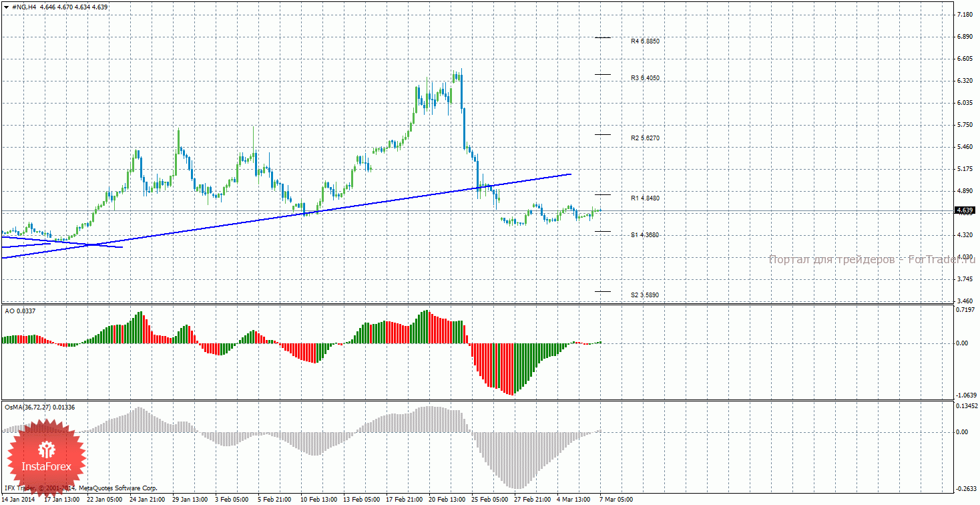Click the R2 5.6270 pivot label
980x505 pixels.
[x=645, y=138]
